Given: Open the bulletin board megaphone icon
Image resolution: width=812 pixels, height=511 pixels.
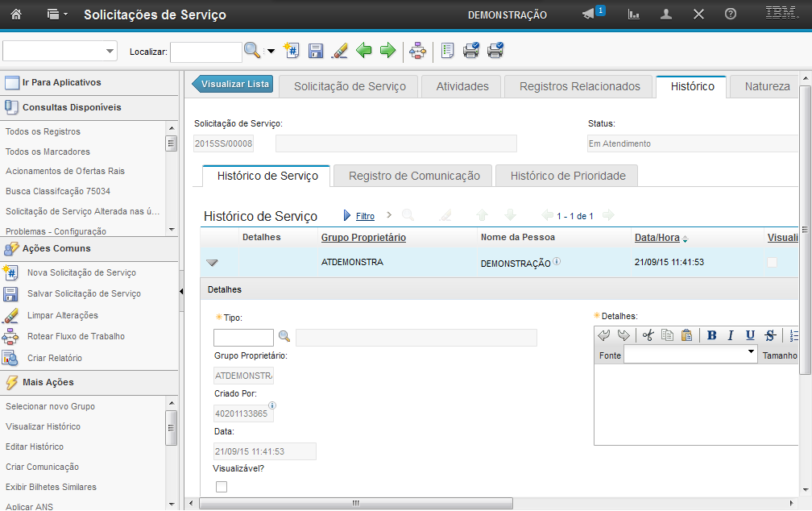Looking at the screenshot, I should coord(589,15).
